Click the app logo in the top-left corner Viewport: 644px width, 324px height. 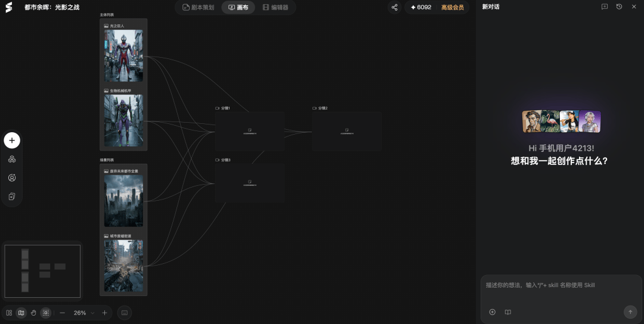coord(8,7)
